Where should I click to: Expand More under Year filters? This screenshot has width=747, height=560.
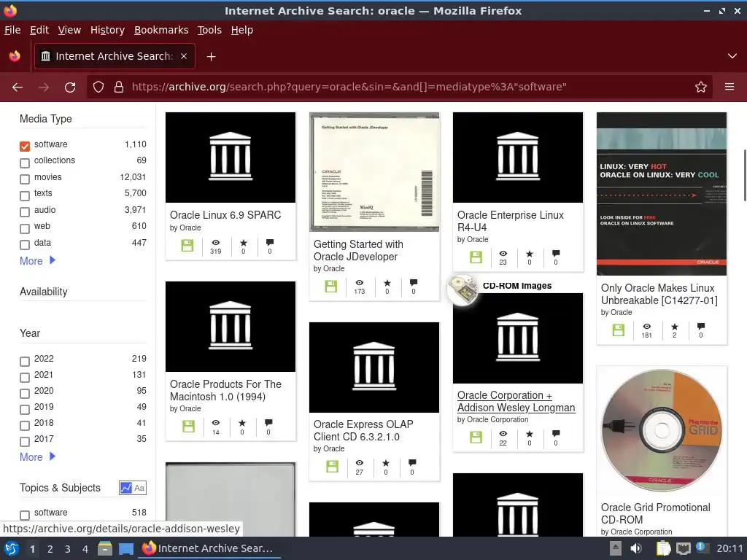[38, 456]
